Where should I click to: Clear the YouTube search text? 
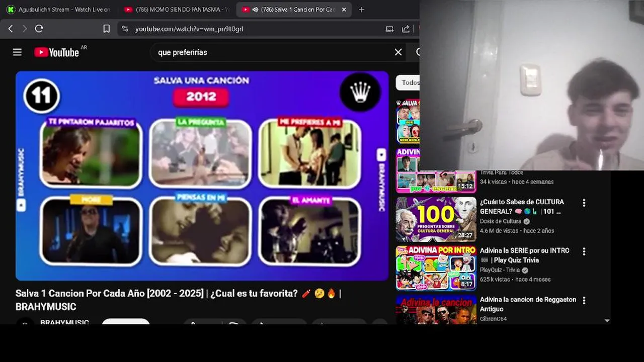[x=398, y=52]
